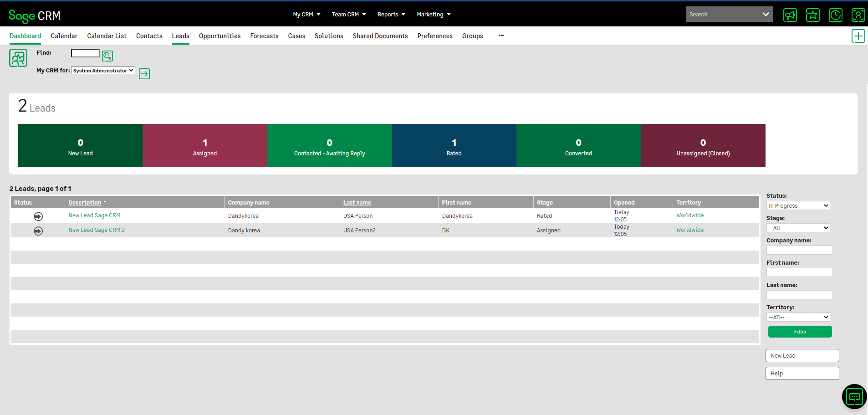Focus the top Search field
The image size is (868, 415).
(x=723, y=15)
